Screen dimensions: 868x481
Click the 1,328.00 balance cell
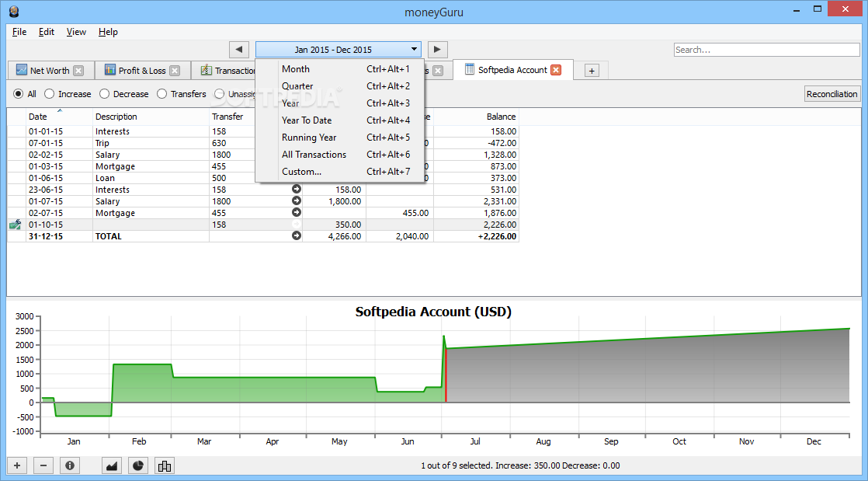(476, 155)
